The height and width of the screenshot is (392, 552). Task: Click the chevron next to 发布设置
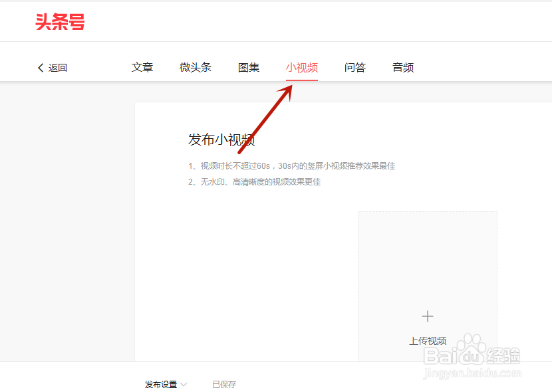[x=184, y=384]
